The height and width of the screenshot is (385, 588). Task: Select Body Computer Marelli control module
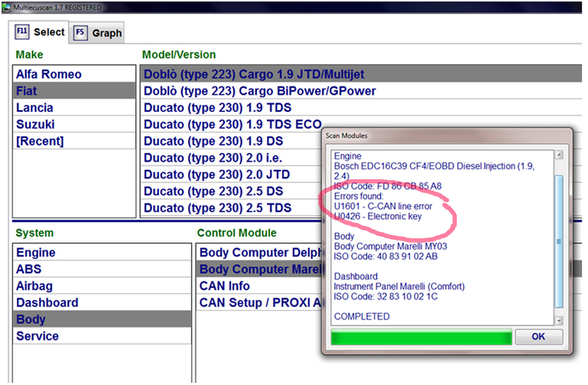pos(259,269)
